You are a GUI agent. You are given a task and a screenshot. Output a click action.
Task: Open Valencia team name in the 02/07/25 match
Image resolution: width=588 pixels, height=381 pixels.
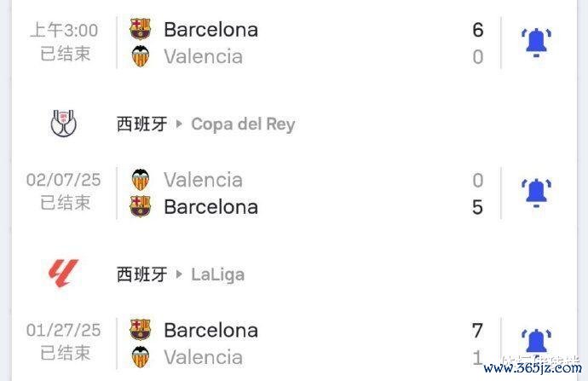click(203, 180)
